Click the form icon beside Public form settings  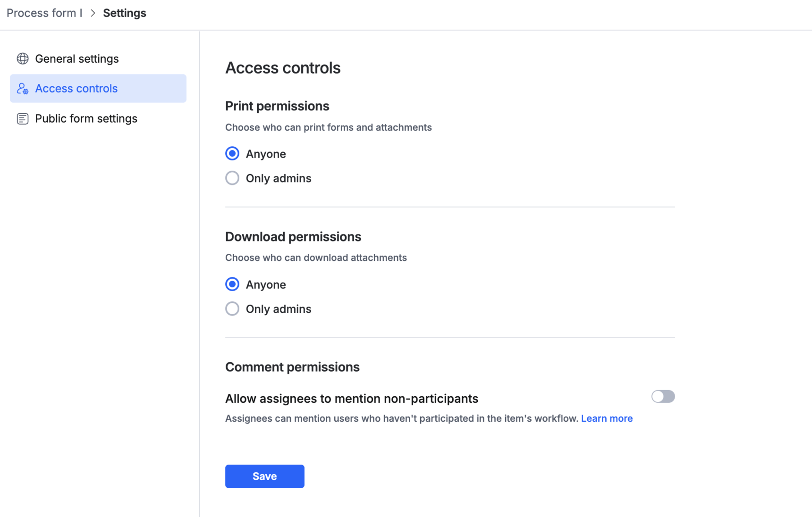[x=23, y=118]
